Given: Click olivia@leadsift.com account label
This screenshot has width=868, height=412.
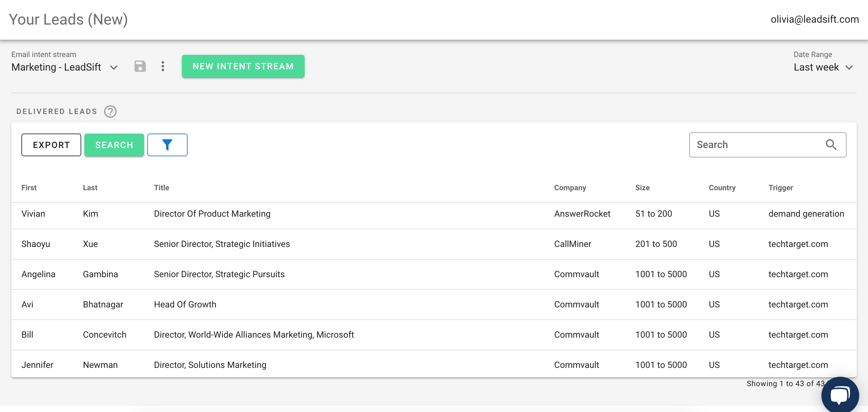Looking at the screenshot, I should 814,19.
